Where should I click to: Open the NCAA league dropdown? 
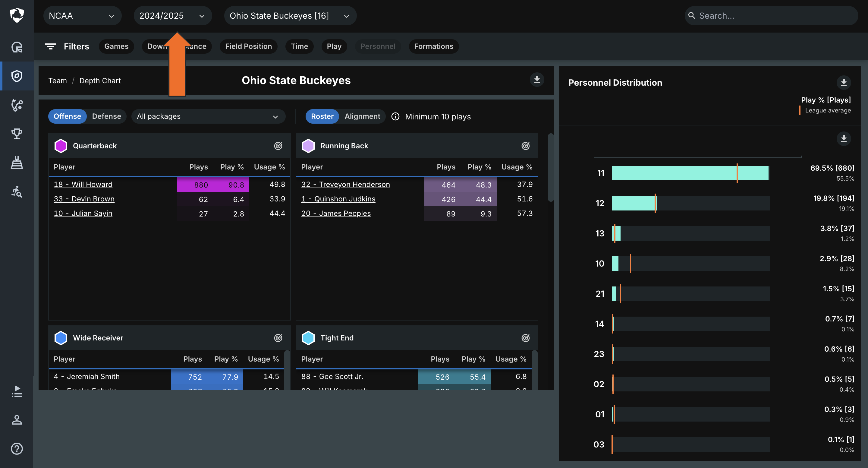pos(82,16)
